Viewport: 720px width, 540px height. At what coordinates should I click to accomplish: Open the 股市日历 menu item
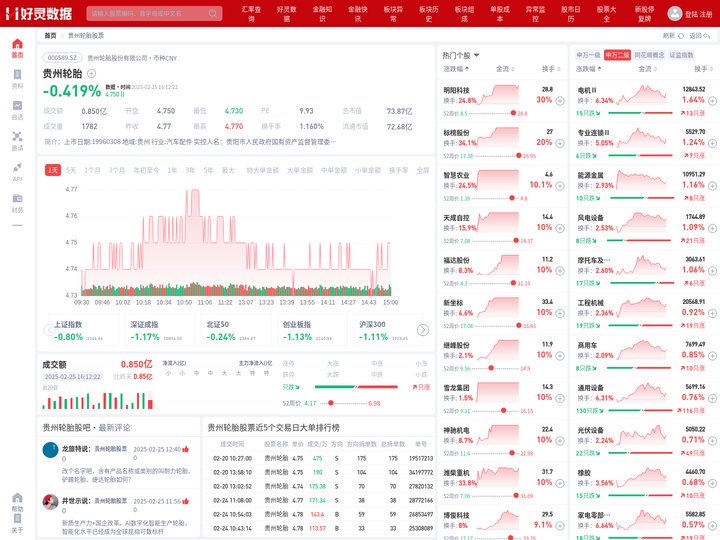571,14
